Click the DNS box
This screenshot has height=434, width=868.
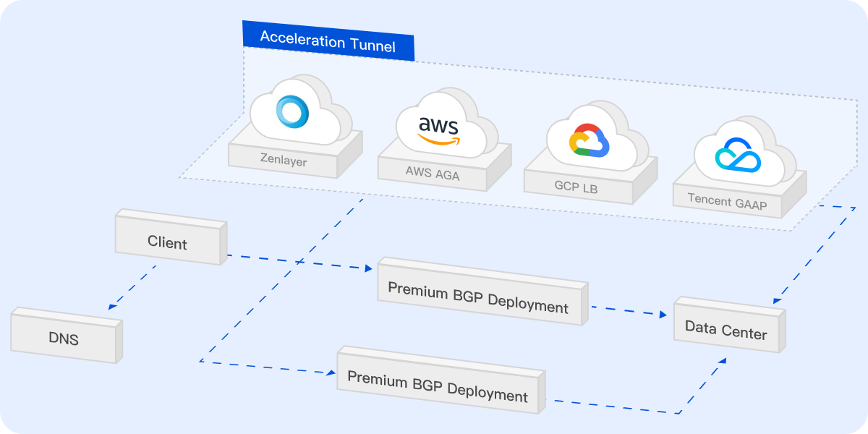63,338
